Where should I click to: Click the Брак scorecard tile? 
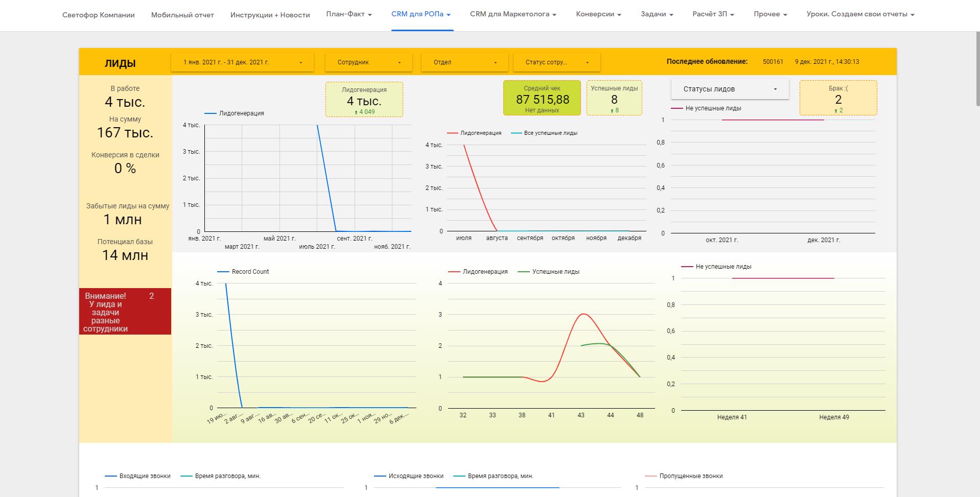tap(838, 98)
